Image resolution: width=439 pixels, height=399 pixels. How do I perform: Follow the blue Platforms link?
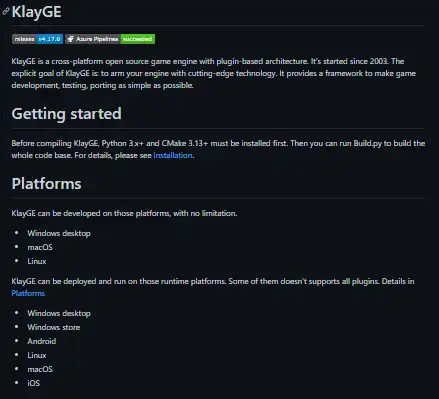point(28,293)
